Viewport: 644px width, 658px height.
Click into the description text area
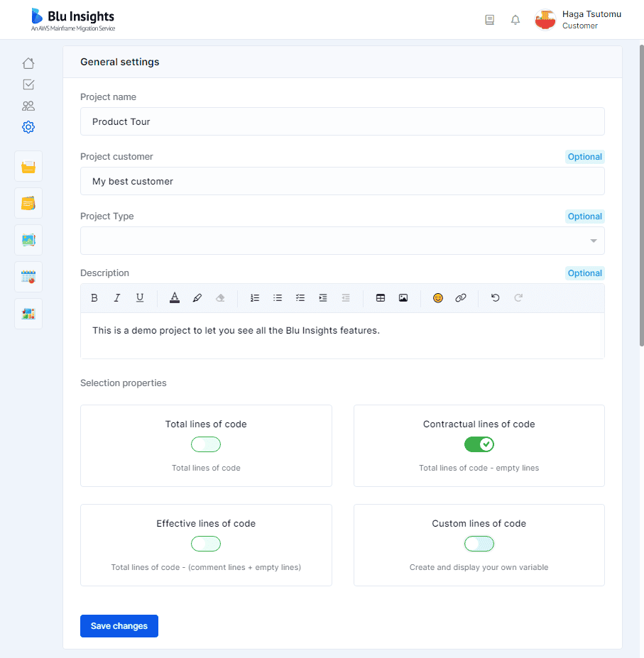342,336
